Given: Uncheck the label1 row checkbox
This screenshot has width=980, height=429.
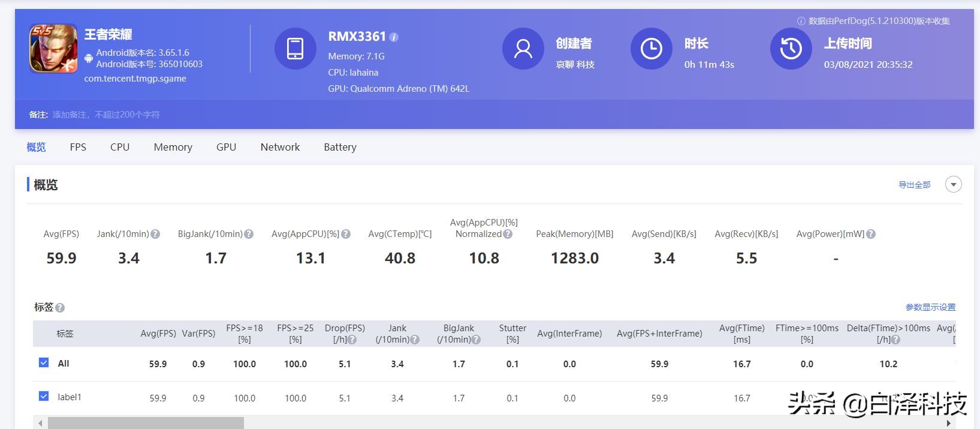Looking at the screenshot, I should point(44,396).
